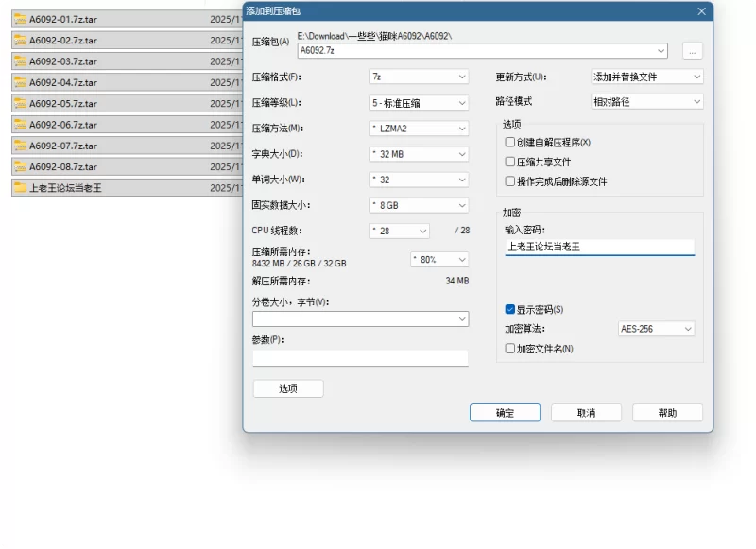This screenshot has width=756, height=549.
Task: Click the browse button with three dots
Action: pos(692,51)
